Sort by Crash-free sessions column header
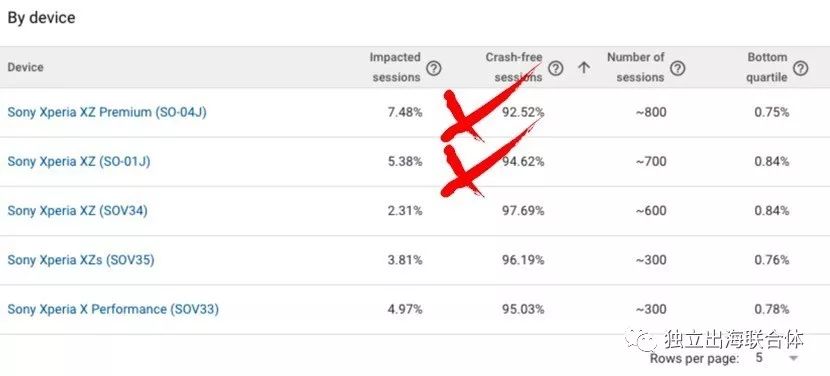Screen dimensions: 830x376 tap(515, 67)
